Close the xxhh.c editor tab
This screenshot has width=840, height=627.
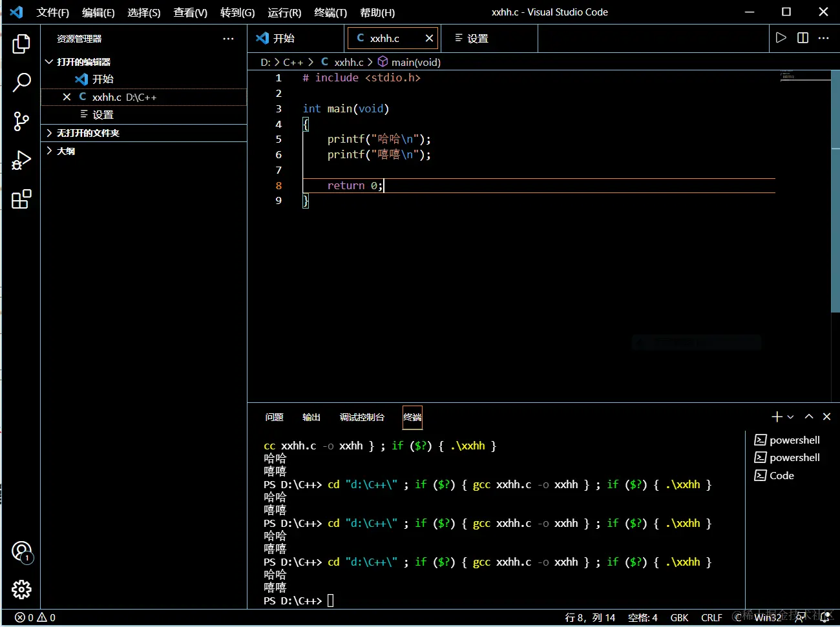[x=429, y=38]
